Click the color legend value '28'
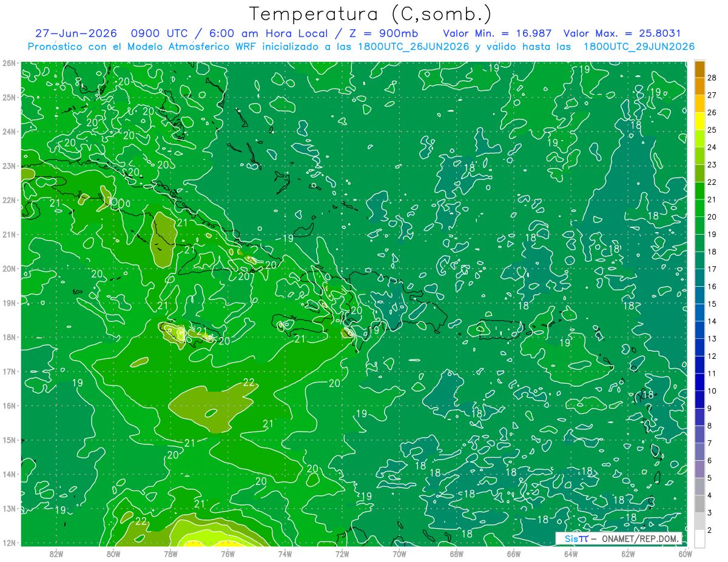Image resolution: width=728 pixels, height=562 pixels. (x=712, y=78)
